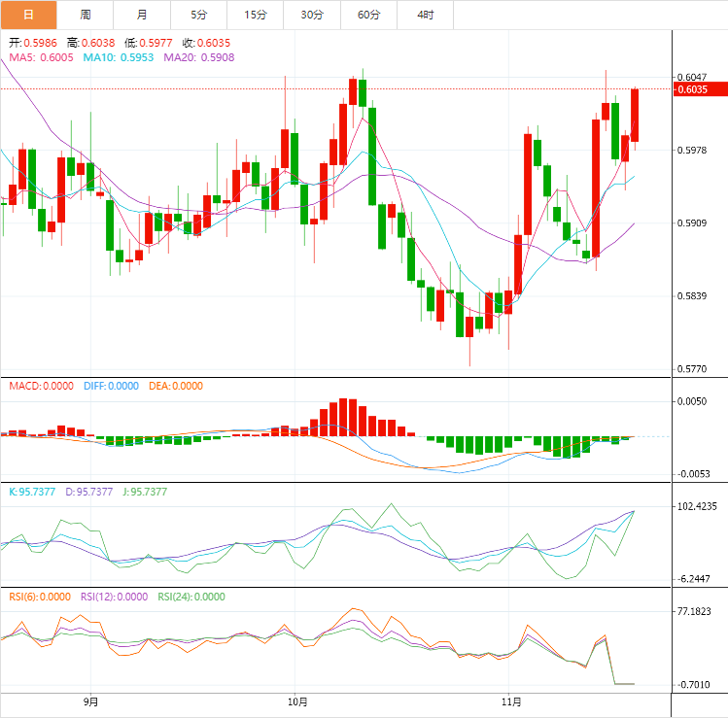Open the 5分 timeframe tab

[x=199, y=15]
